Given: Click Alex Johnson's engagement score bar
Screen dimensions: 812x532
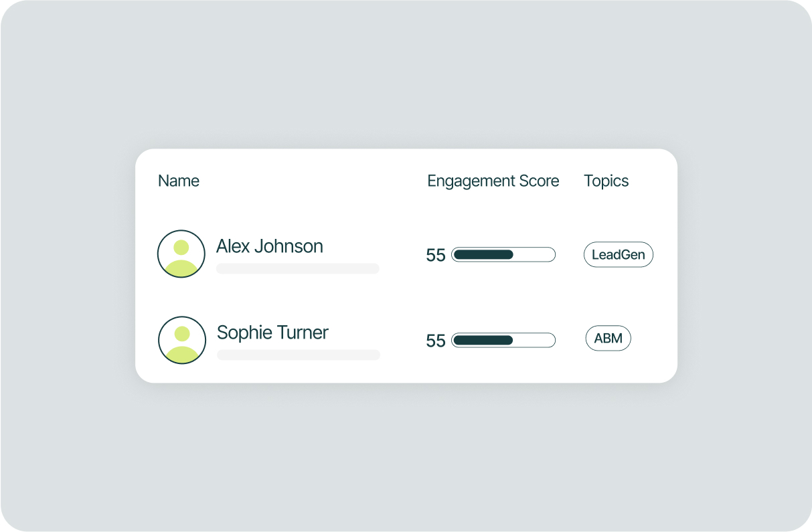Looking at the screenshot, I should coord(503,254).
